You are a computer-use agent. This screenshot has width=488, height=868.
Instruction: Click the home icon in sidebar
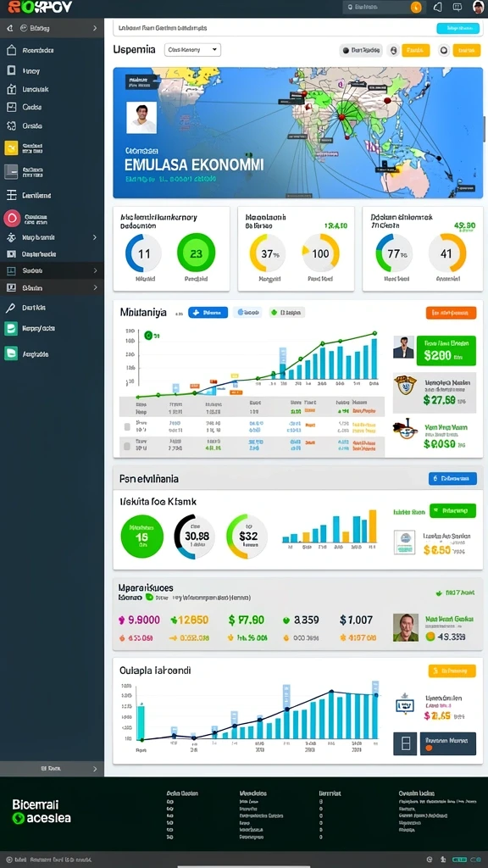(x=11, y=50)
